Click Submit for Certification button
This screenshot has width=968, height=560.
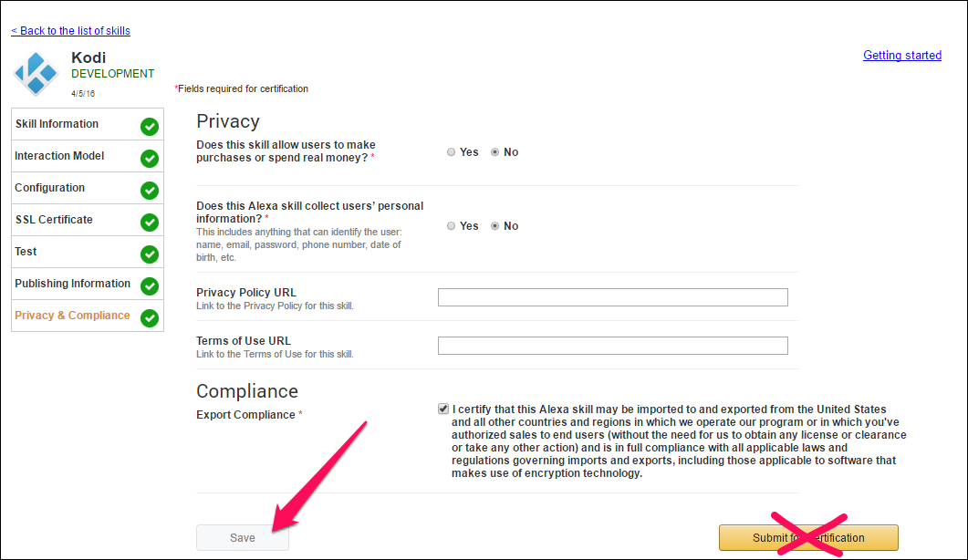click(808, 538)
